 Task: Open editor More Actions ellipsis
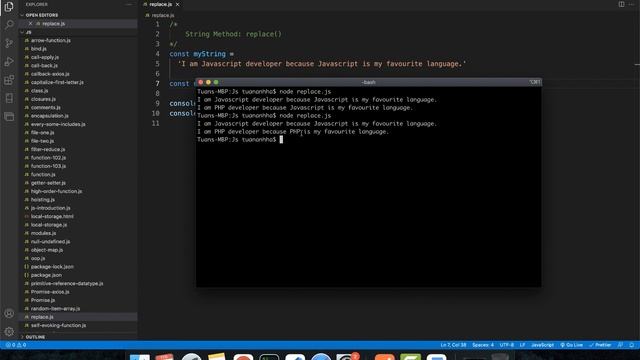[631, 4]
